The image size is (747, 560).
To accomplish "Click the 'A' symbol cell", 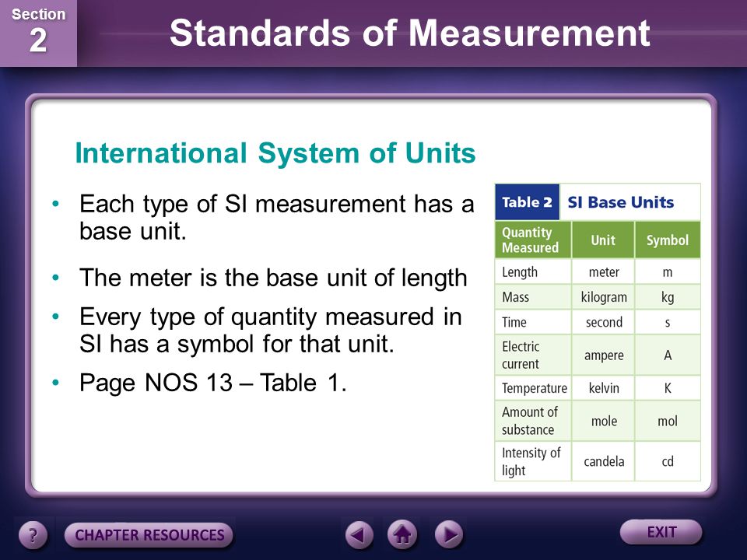I will pyautogui.click(x=668, y=355).
